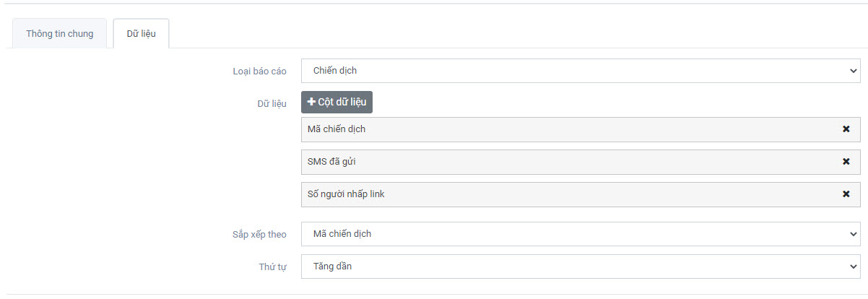
Task: Select the Số người nhấp link row
Action: pos(563,194)
